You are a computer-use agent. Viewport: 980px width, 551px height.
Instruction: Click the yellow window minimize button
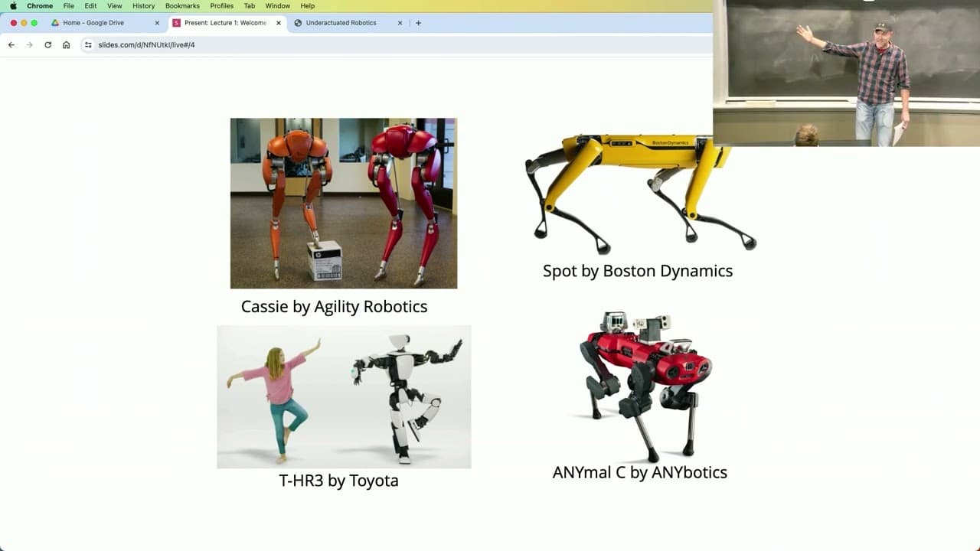[24, 23]
